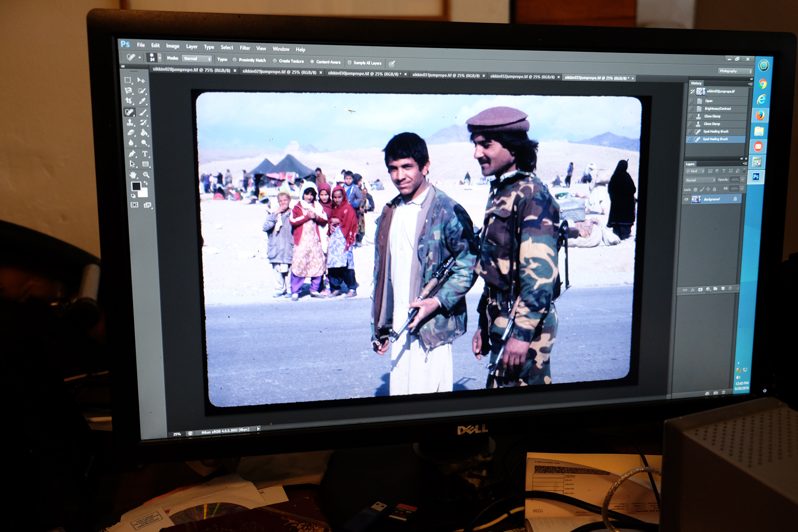Select the Dodge tool
798x532 pixels.
(x=145, y=143)
